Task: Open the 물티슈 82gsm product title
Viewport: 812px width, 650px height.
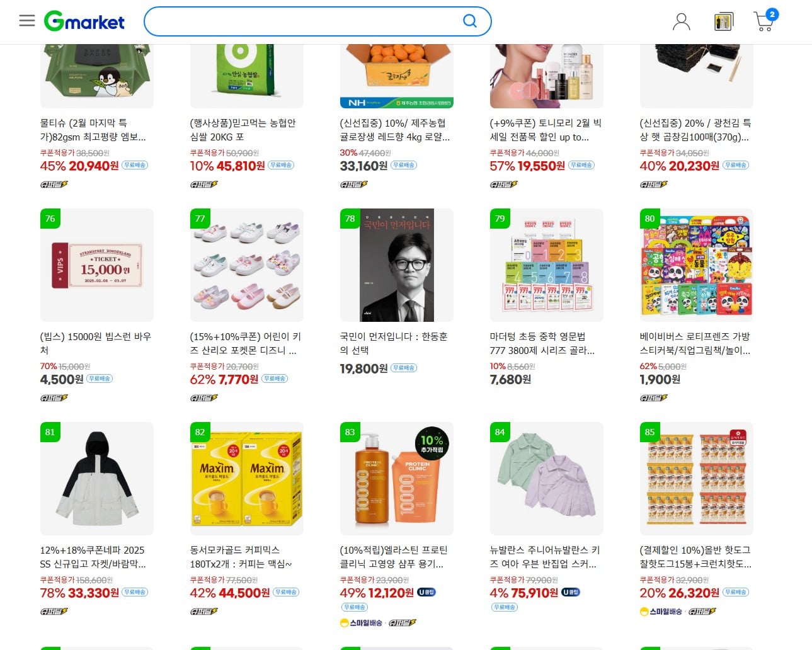Action: point(93,130)
